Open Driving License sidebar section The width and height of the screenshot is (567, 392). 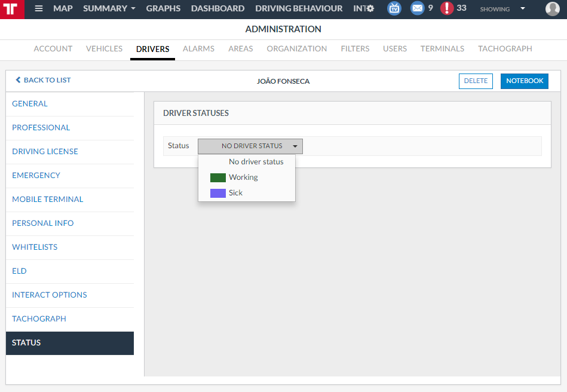tap(45, 152)
